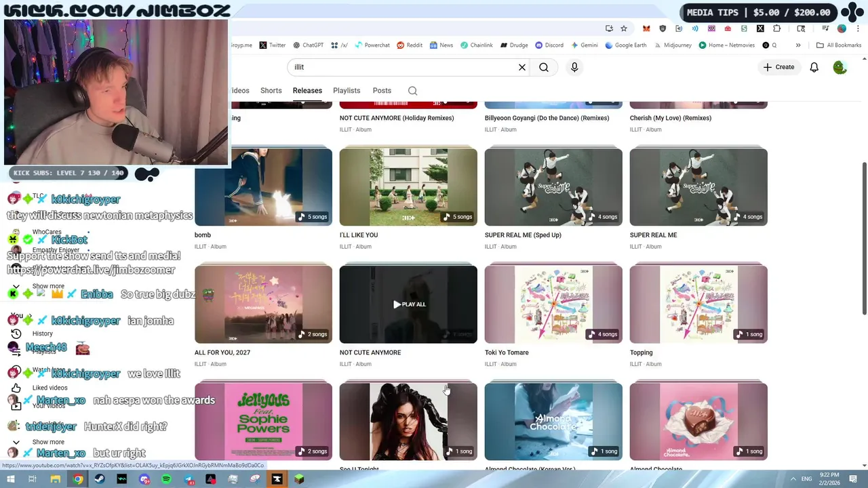868x488 pixels.
Task: Open the I'LL LIKE YOU album thumbnail
Action: (x=408, y=187)
